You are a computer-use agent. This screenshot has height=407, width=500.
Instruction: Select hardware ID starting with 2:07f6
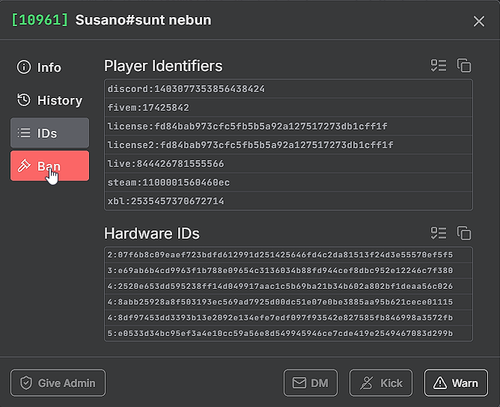[288, 255]
